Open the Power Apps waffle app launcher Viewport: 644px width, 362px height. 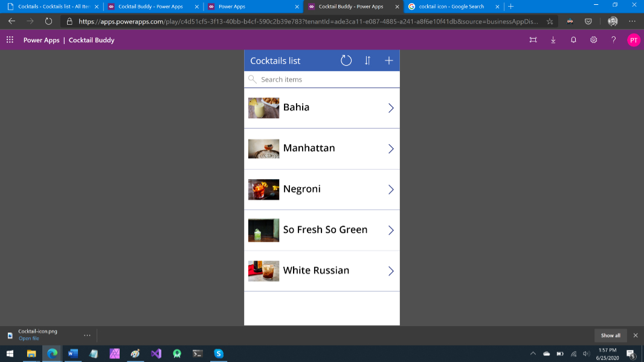(10, 40)
